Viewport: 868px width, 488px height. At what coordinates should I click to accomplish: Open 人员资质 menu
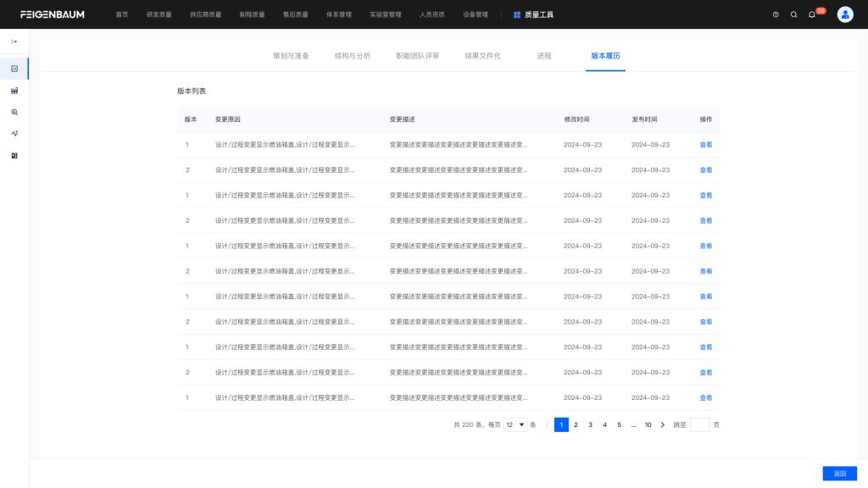point(431,14)
